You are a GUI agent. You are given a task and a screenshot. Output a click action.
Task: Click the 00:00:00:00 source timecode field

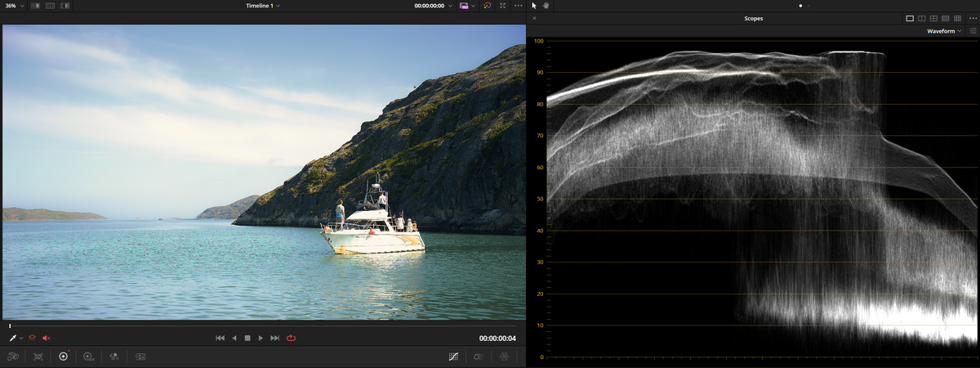pyautogui.click(x=429, y=6)
